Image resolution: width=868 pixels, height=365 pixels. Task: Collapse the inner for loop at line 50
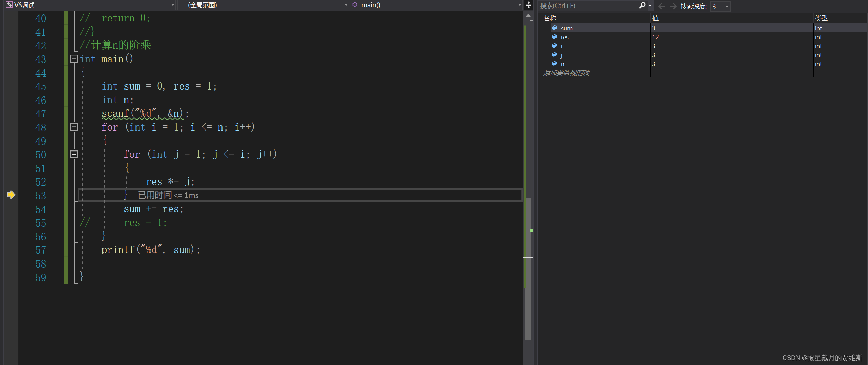click(x=74, y=154)
